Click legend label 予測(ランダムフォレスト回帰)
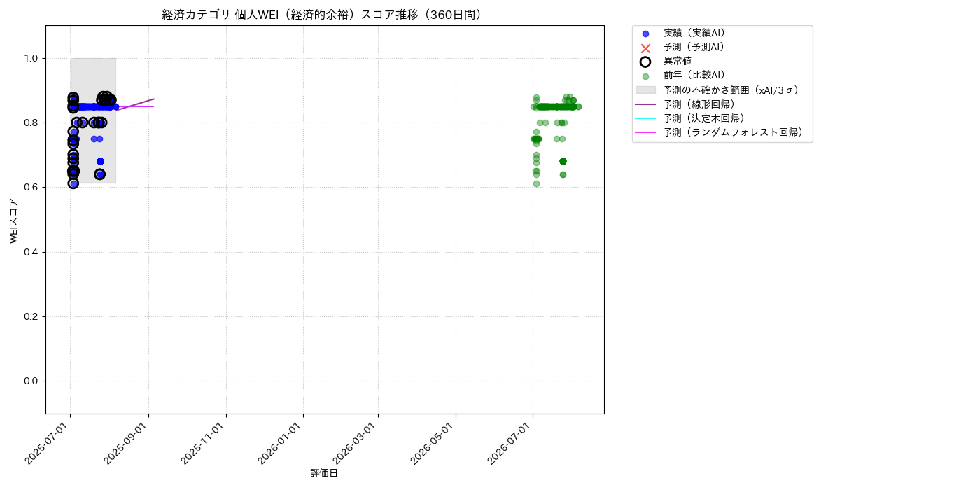 click(x=734, y=132)
